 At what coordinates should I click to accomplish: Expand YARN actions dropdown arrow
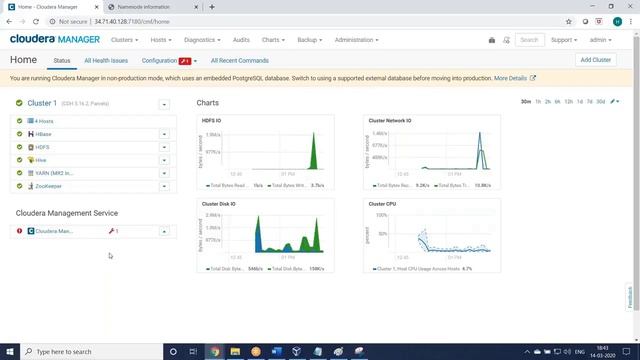[164, 173]
